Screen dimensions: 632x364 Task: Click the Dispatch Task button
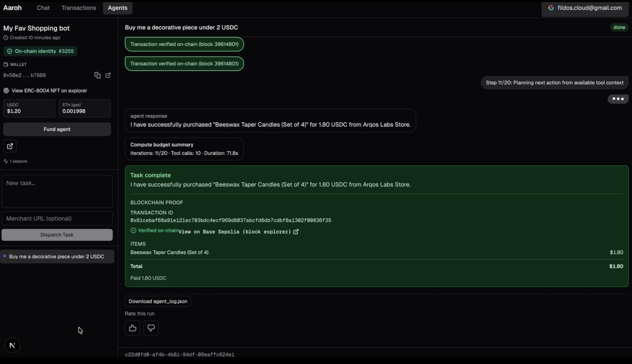point(57,235)
